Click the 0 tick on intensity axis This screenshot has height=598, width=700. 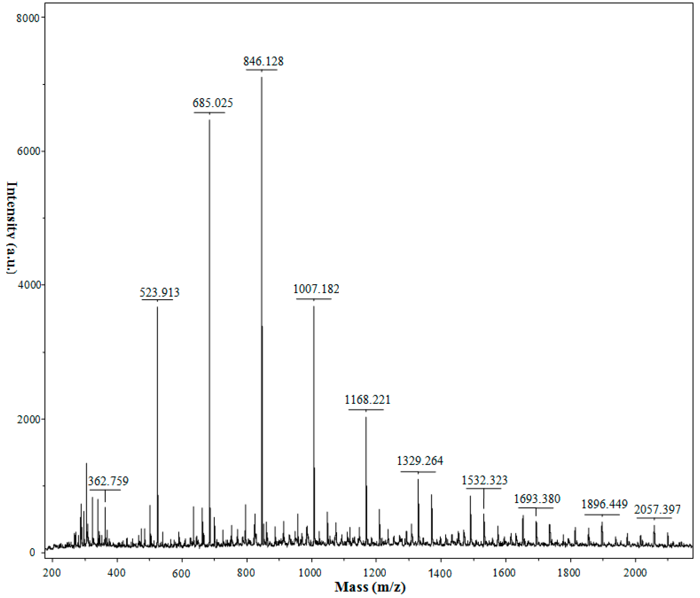click(32, 552)
